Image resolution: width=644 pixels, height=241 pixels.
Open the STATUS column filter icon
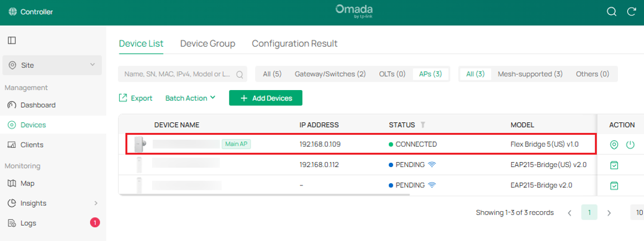422,125
